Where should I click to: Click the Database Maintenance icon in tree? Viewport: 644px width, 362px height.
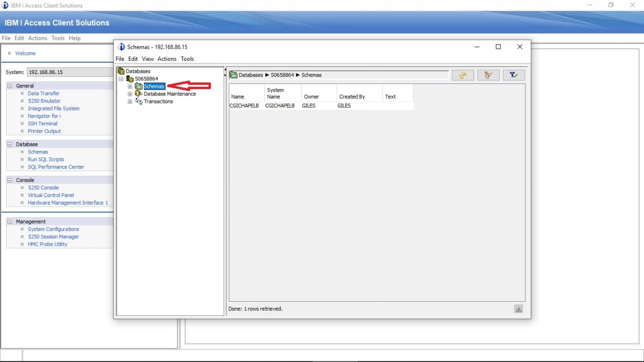tap(138, 94)
